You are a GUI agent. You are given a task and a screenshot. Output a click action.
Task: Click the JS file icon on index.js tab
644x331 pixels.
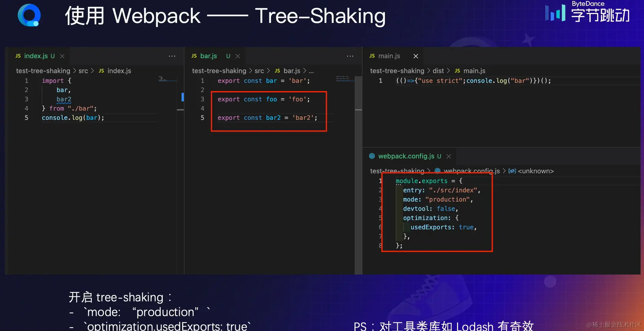[18, 56]
